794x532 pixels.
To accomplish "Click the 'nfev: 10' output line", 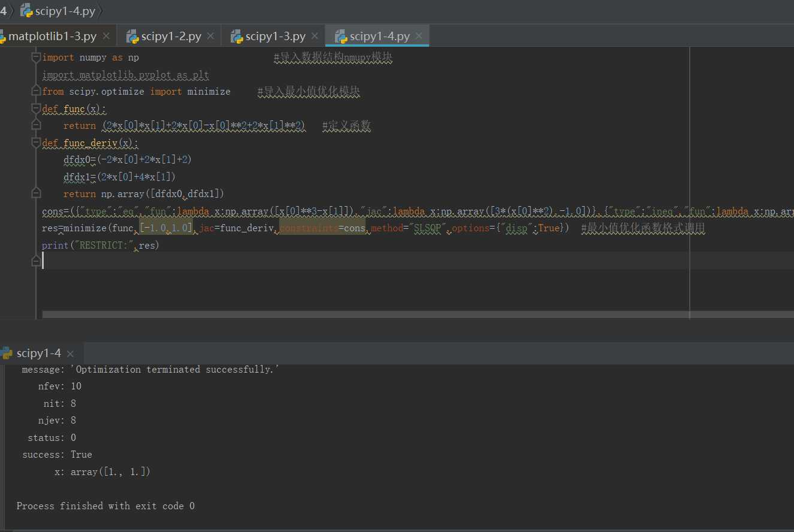I will 59,386.
